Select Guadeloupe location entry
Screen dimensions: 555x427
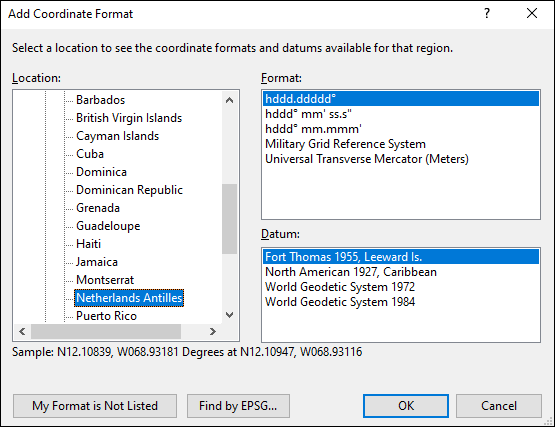108,226
